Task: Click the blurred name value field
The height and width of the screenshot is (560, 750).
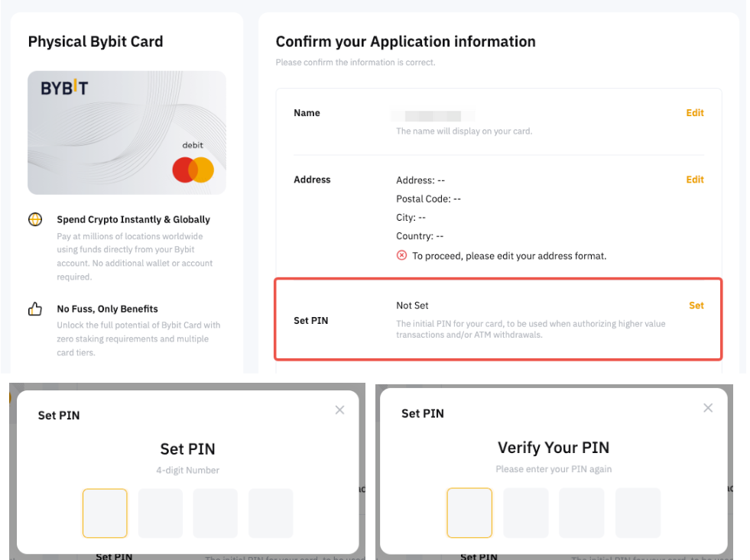Action: pos(433,116)
